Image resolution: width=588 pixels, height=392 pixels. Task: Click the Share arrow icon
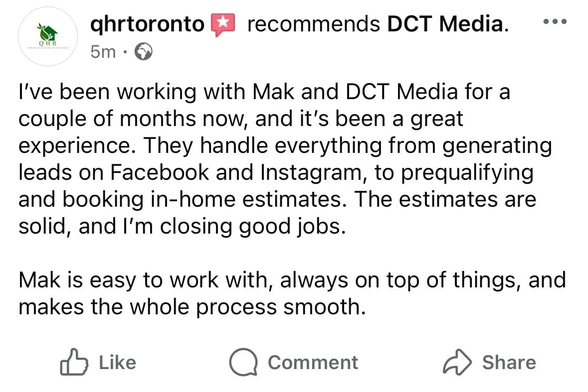[x=457, y=362]
